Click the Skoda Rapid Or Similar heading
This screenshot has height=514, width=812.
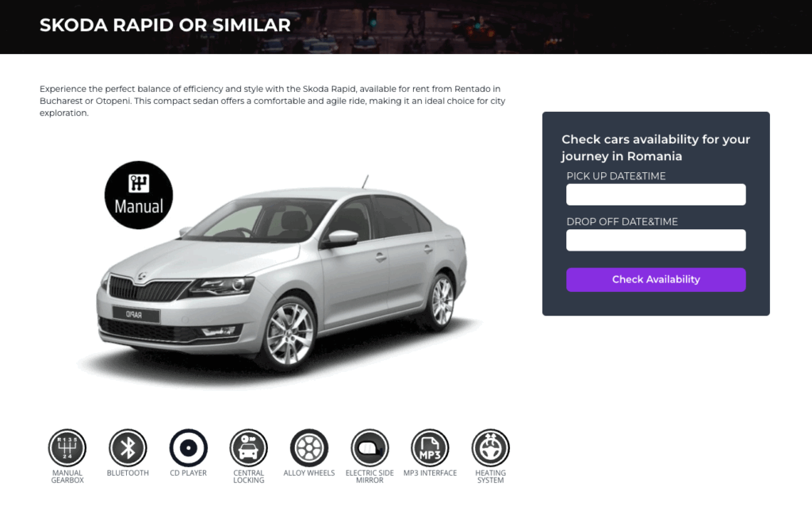(x=165, y=25)
